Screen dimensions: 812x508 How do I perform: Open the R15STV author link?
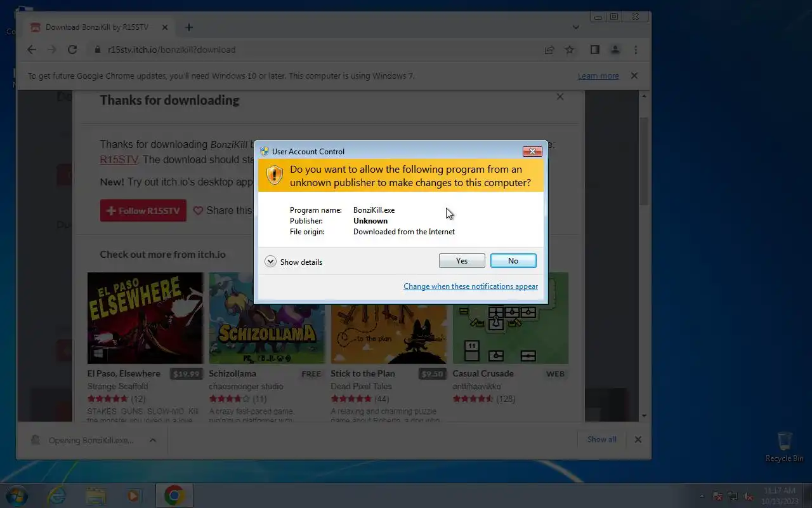tap(119, 160)
